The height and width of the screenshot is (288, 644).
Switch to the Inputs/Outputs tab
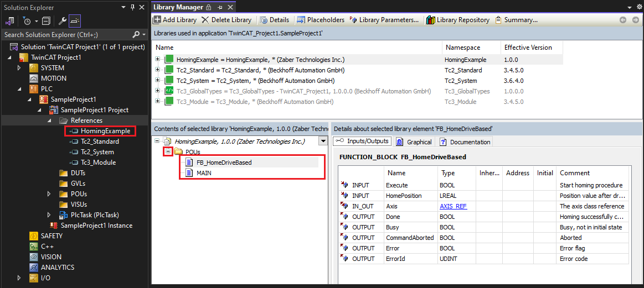363,141
